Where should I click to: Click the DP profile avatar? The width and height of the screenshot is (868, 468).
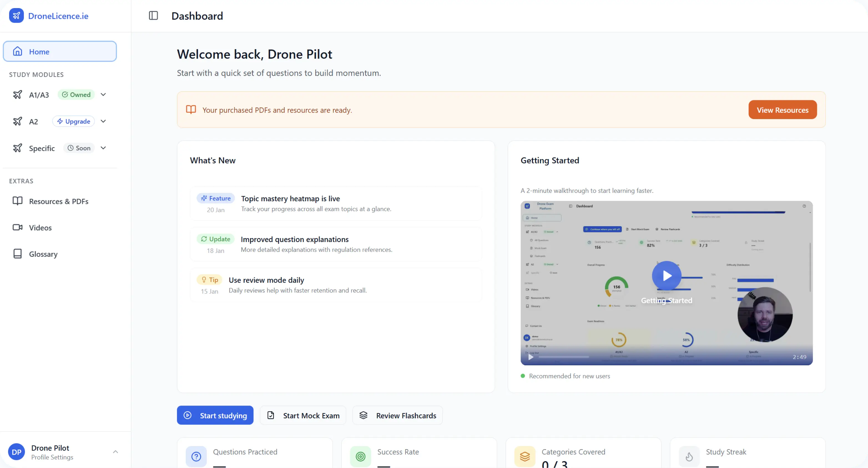pyautogui.click(x=17, y=452)
